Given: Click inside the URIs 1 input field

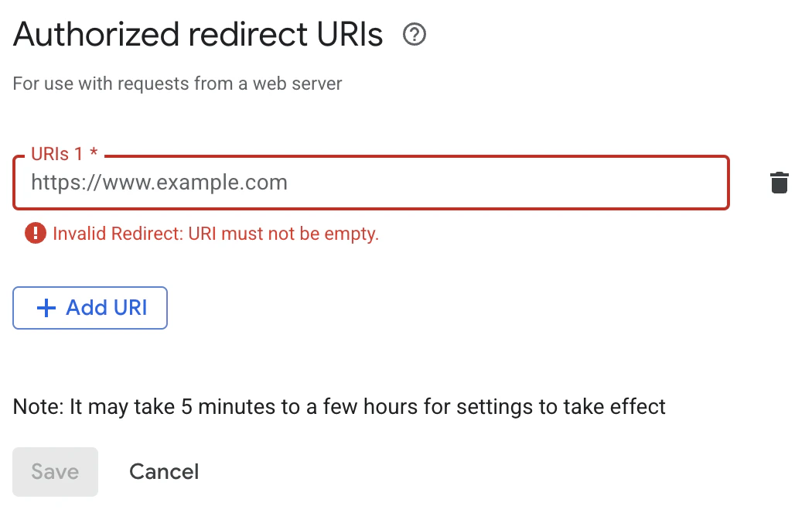Looking at the screenshot, I should [371, 183].
